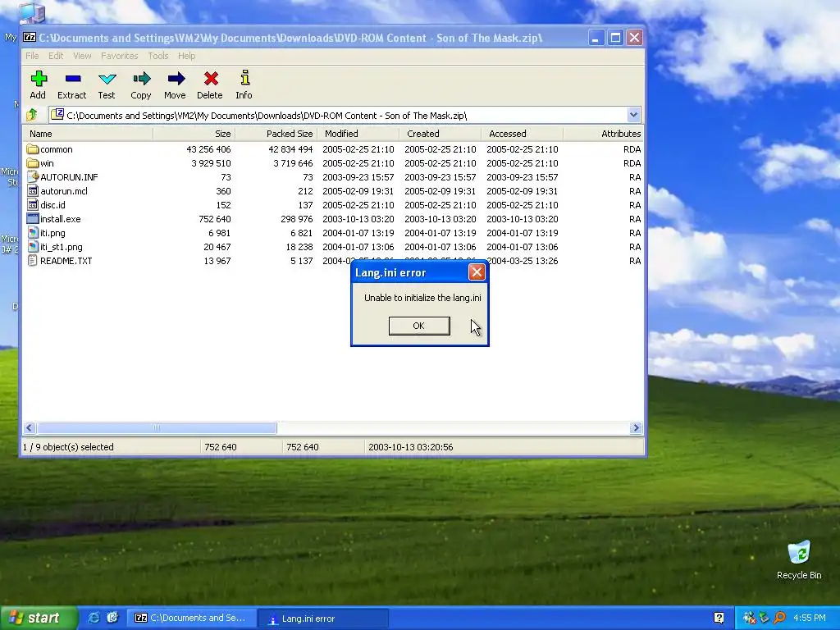This screenshot has height=630, width=840.
Task: Select the iti_st1.png file icon
Action: tap(33, 246)
